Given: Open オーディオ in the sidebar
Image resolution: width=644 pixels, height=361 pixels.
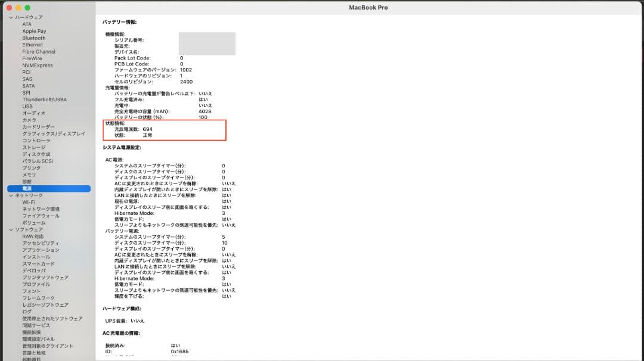Looking at the screenshot, I should click(x=33, y=113).
